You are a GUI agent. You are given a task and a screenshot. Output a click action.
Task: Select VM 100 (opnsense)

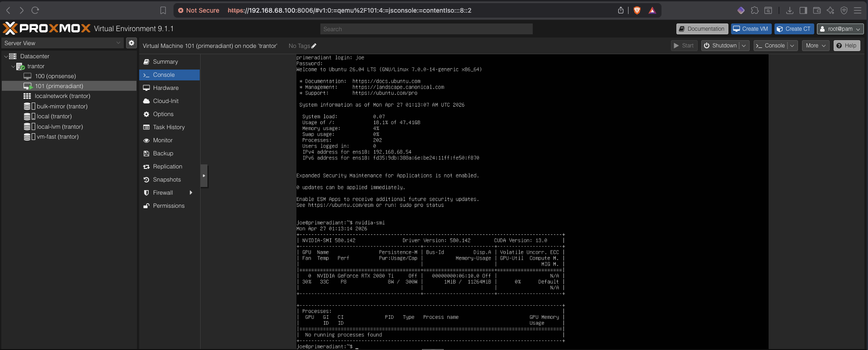point(69,76)
